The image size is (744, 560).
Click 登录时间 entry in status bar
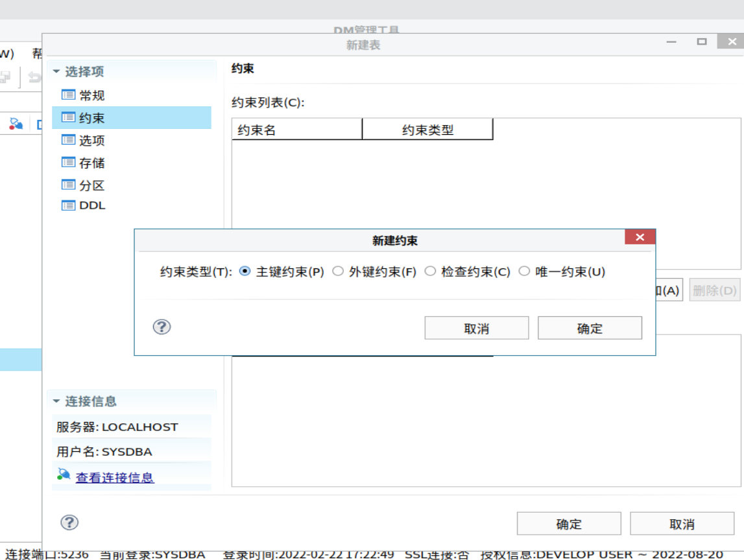tap(308, 554)
